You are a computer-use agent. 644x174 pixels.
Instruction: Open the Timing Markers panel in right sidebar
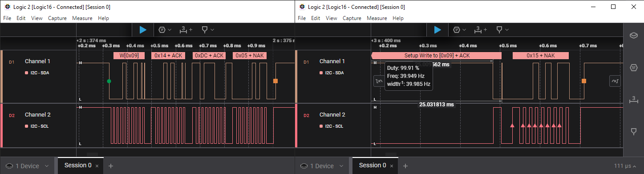click(634, 100)
